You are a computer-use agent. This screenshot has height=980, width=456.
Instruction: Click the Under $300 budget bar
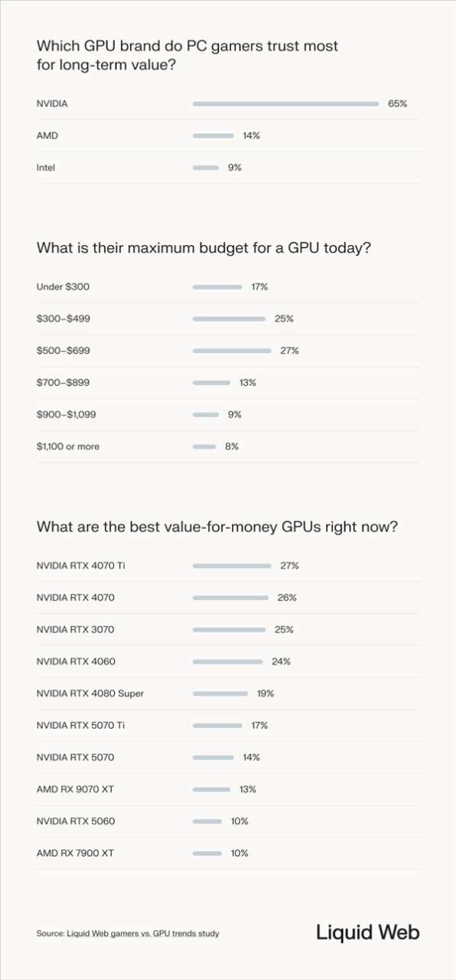point(217,287)
